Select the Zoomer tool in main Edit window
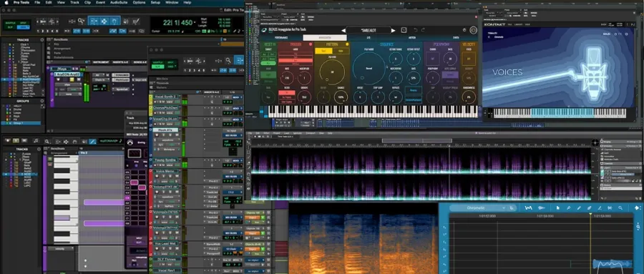This screenshot has height=274, width=644. coord(82,21)
